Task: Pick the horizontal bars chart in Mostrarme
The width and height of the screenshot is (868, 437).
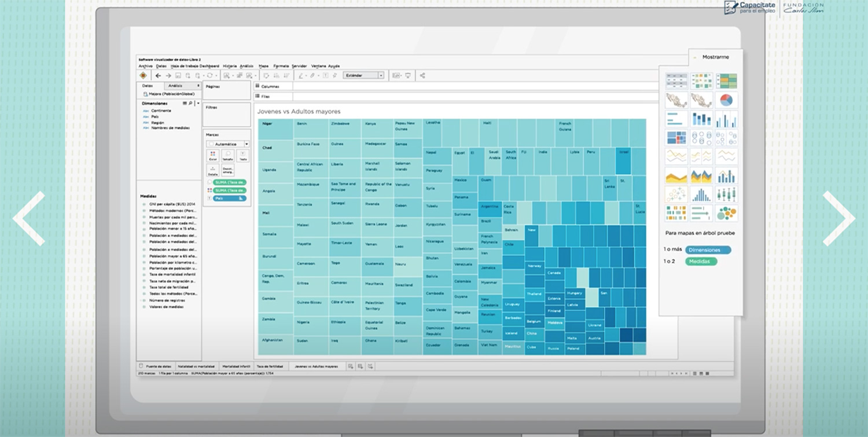Action: [676, 119]
